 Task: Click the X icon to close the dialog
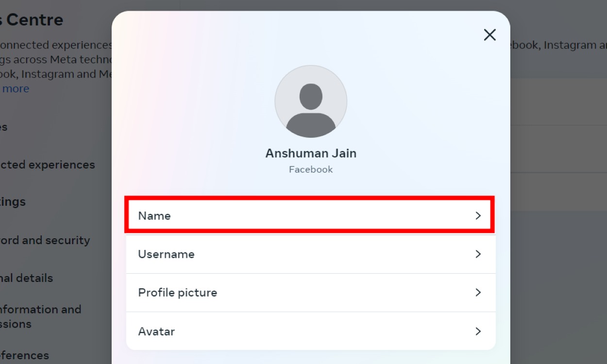[x=489, y=34]
